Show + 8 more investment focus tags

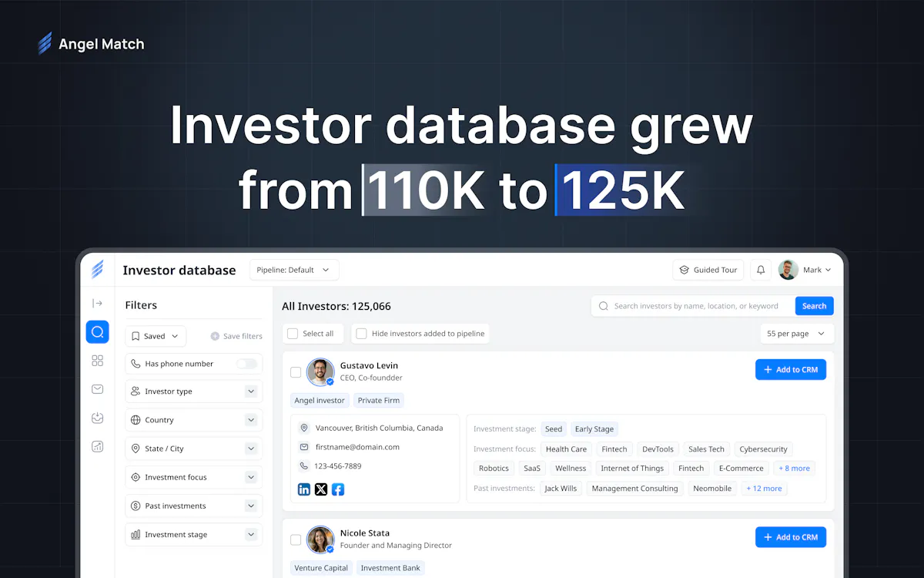coord(794,469)
